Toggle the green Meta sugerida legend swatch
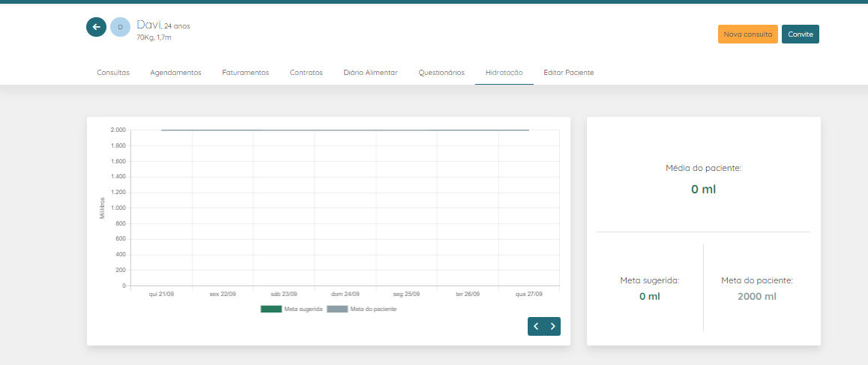The image size is (868, 365). (x=271, y=309)
